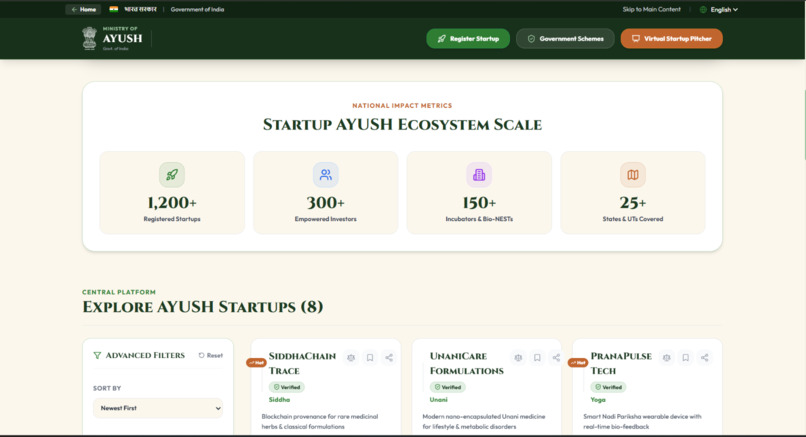Bookmark the PranaPulse Tech startup
806x437 pixels.
click(x=686, y=358)
